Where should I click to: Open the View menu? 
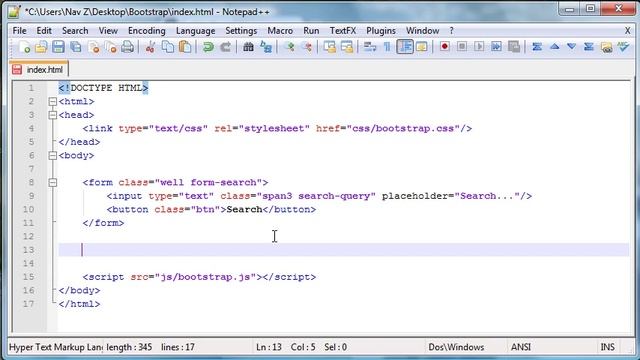click(x=108, y=31)
